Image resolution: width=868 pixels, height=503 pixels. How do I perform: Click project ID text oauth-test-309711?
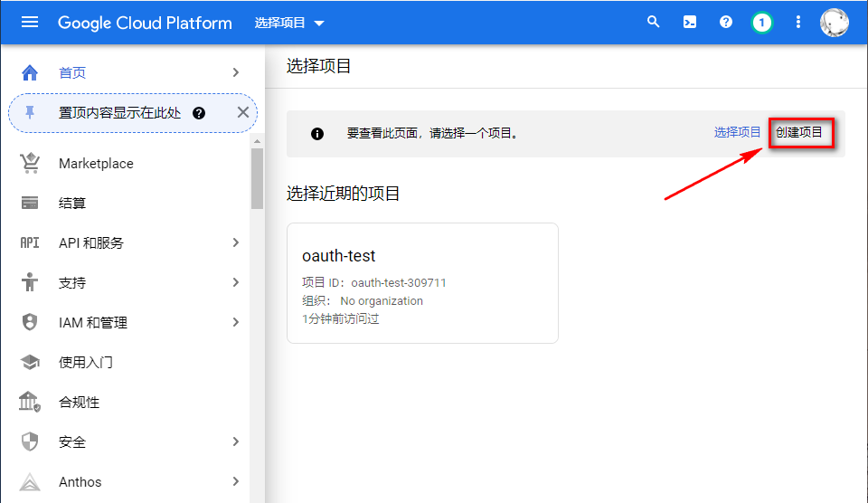click(399, 282)
